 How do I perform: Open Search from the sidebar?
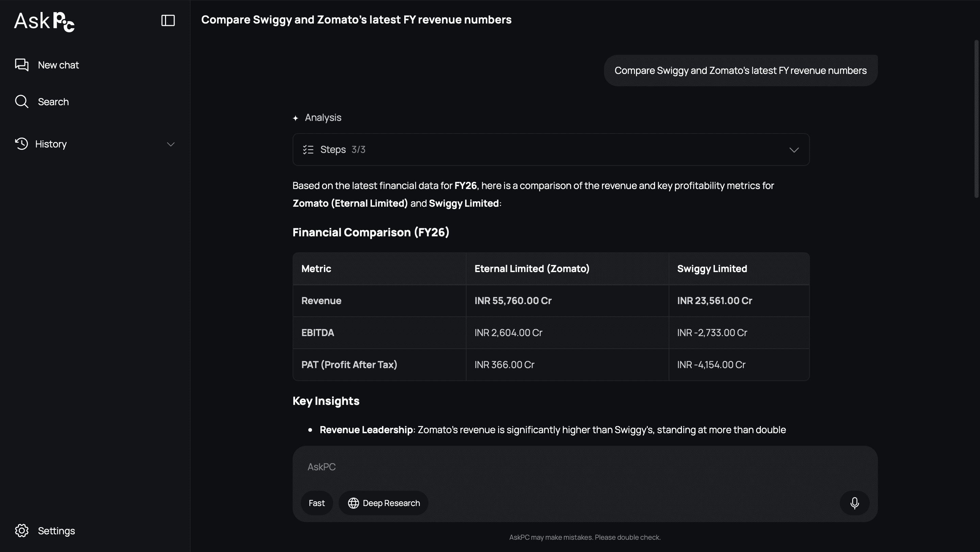pos(42,101)
